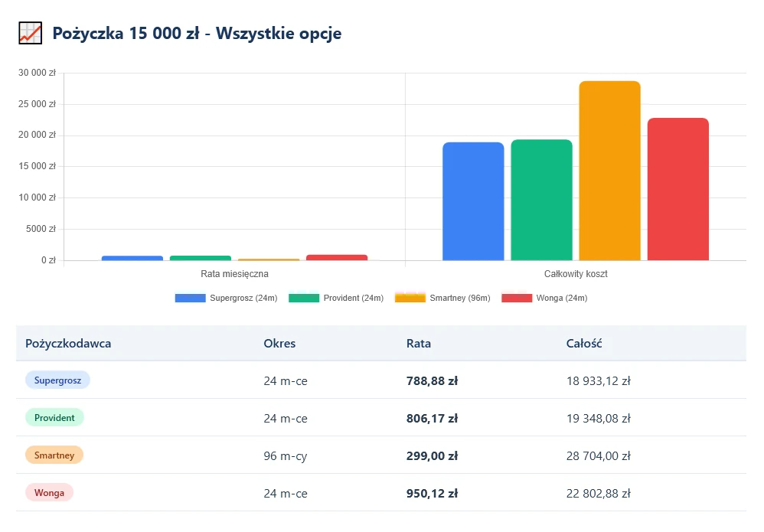Select the Supergrosz lender badge
This screenshot has width=764, height=532.
click(x=57, y=380)
